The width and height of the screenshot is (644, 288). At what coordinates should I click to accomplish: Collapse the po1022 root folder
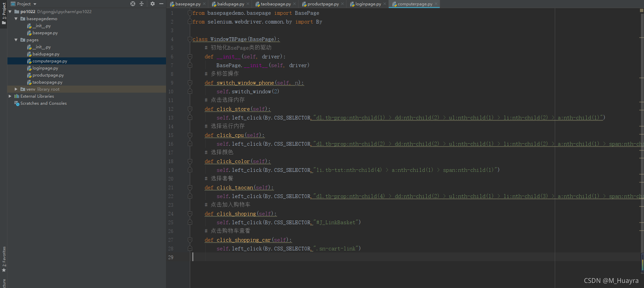(x=10, y=11)
